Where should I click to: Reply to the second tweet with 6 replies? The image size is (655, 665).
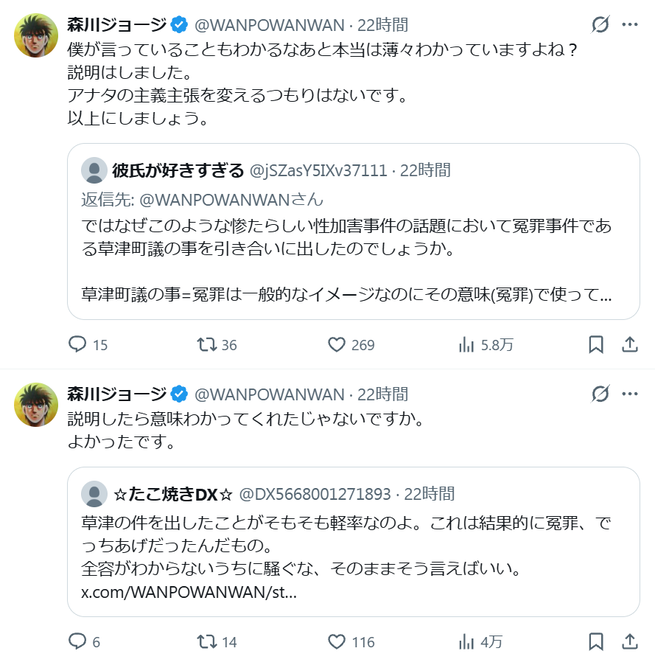tap(78, 641)
